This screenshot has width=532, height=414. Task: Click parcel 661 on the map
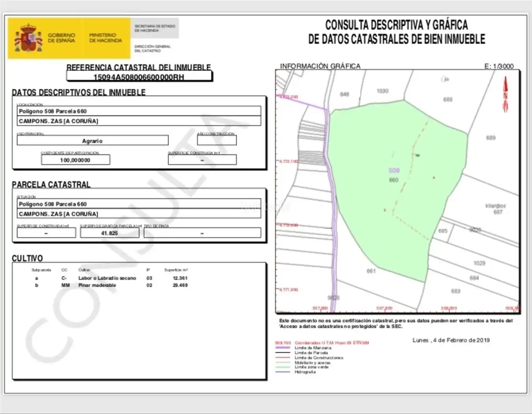click(371, 271)
